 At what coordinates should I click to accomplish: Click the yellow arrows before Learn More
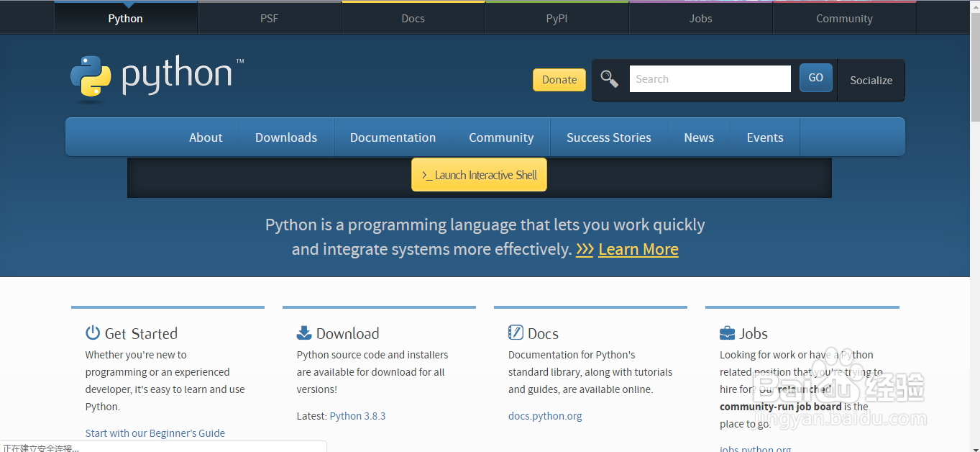(584, 249)
